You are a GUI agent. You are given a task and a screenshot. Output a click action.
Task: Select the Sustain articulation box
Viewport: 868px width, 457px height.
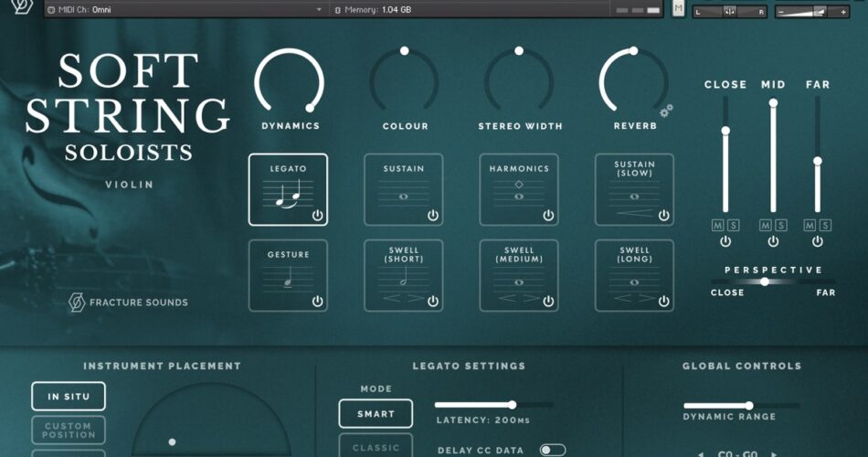(403, 189)
